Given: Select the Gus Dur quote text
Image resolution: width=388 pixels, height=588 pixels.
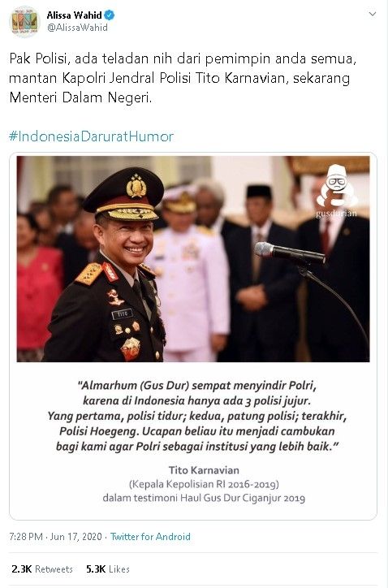Looking at the screenshot, I should click(197, 416).
